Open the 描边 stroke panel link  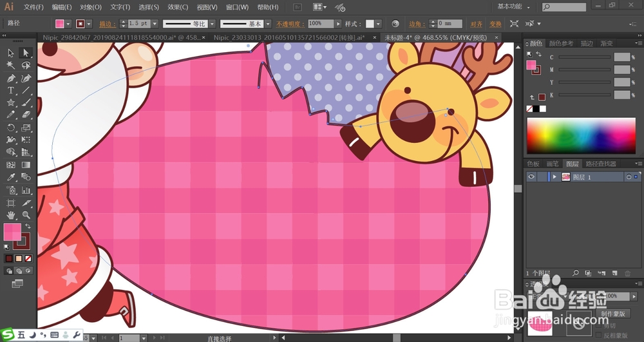click(108, 24)
